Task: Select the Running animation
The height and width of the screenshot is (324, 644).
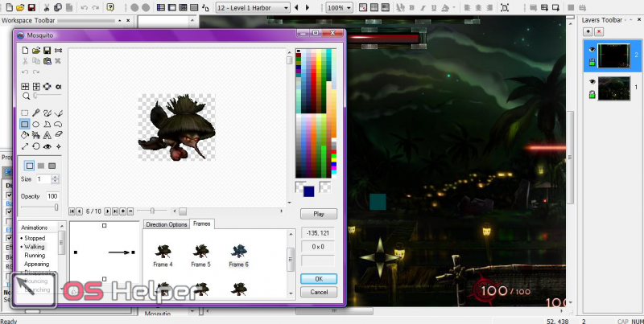Action: coord(35,255)
